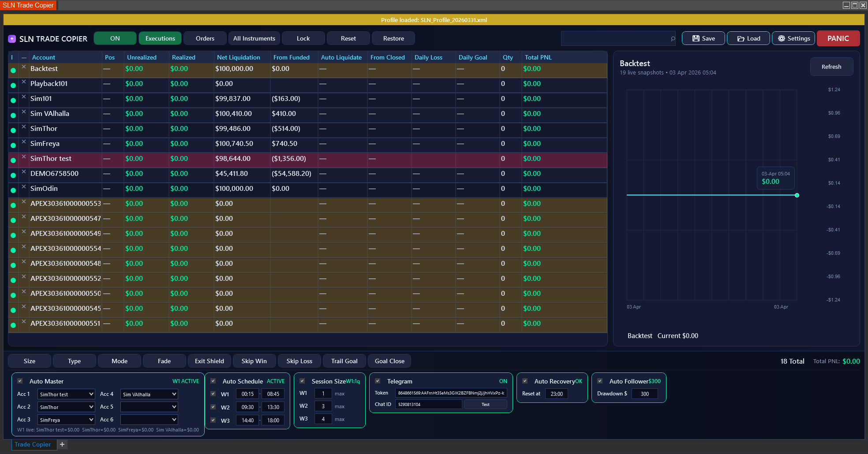868x454 pixels.
Task: Remove the Sim101 account with X icon
Action: [x=24, y=97]
